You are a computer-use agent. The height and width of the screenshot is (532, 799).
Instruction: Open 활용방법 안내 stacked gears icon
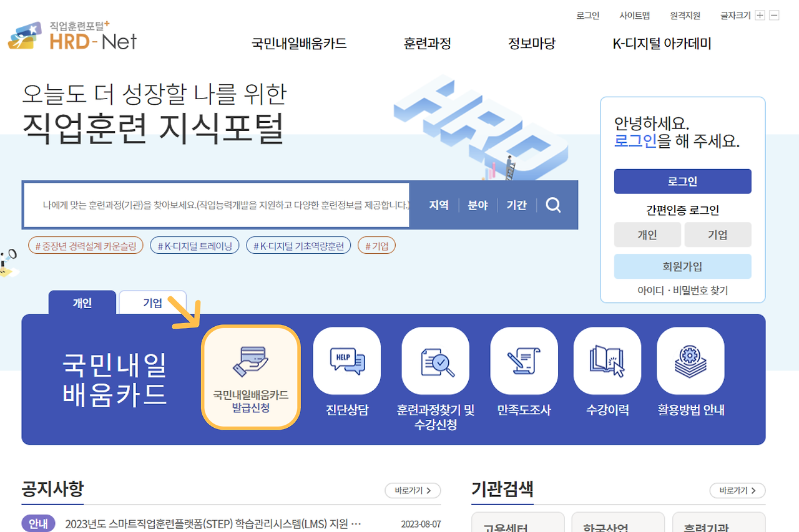pyautogui.click(x=690, y=360)
